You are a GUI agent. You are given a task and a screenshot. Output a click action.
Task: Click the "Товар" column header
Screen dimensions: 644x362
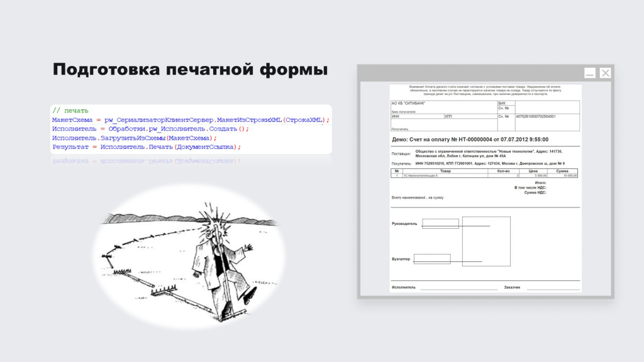click(x=445, y=171)
